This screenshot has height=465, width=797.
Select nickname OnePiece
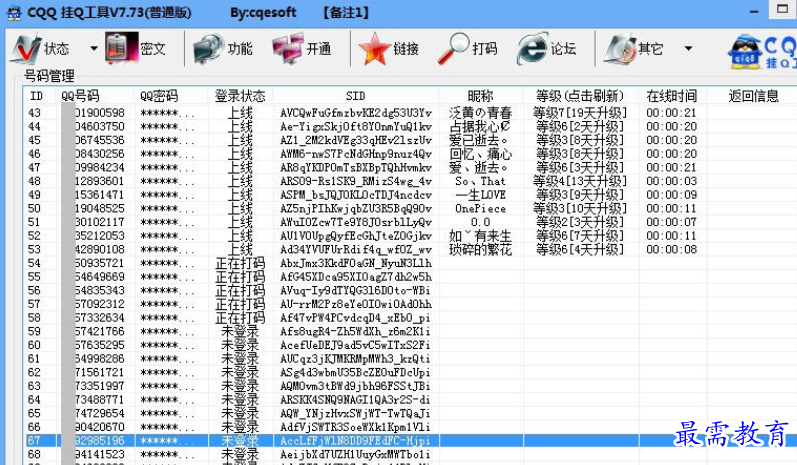tap(480, 209)
